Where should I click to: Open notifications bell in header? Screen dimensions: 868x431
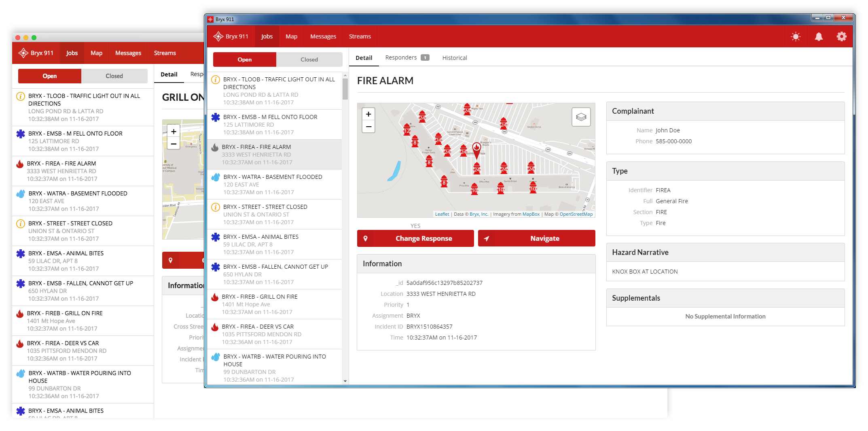click(819, 37)
